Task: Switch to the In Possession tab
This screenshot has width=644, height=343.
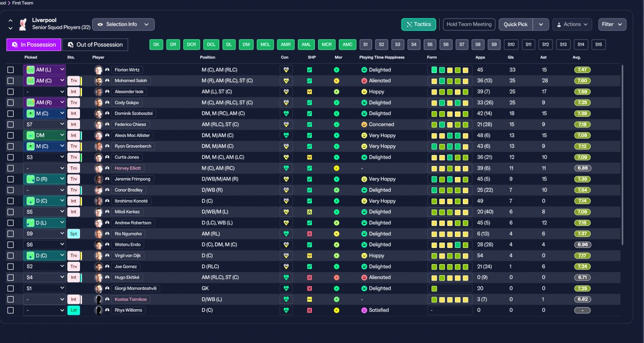Action: 34,45
